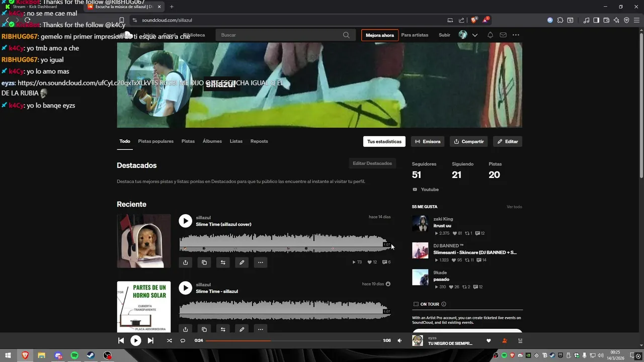
Task: Open the next-up queue icon
Action: pos(520,341)
